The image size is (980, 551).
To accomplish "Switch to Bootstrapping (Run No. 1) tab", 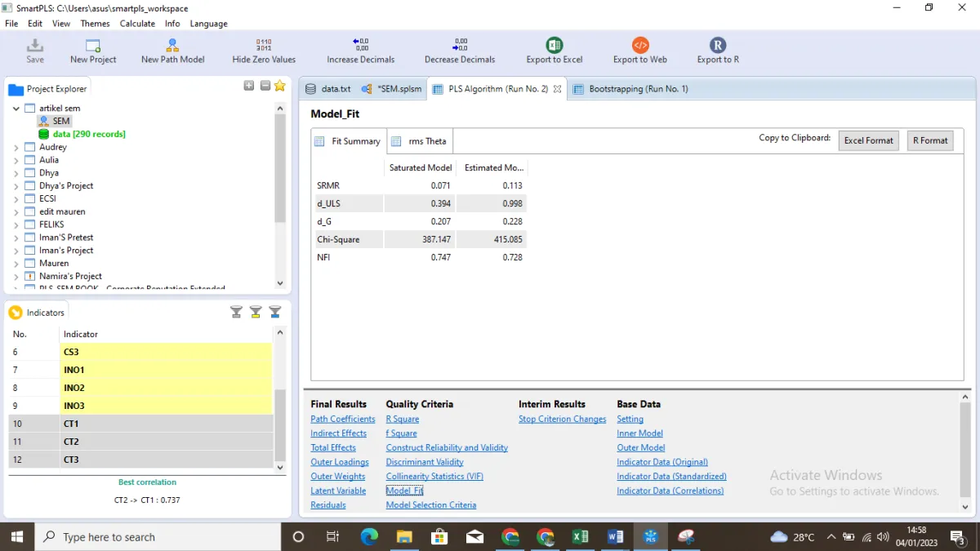I will 630,89.
